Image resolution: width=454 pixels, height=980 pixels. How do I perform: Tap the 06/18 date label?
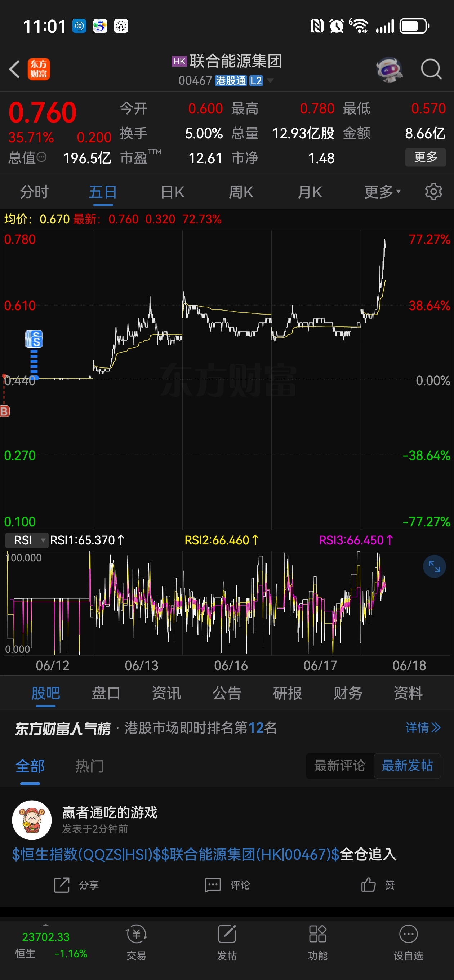pos(409,665)
